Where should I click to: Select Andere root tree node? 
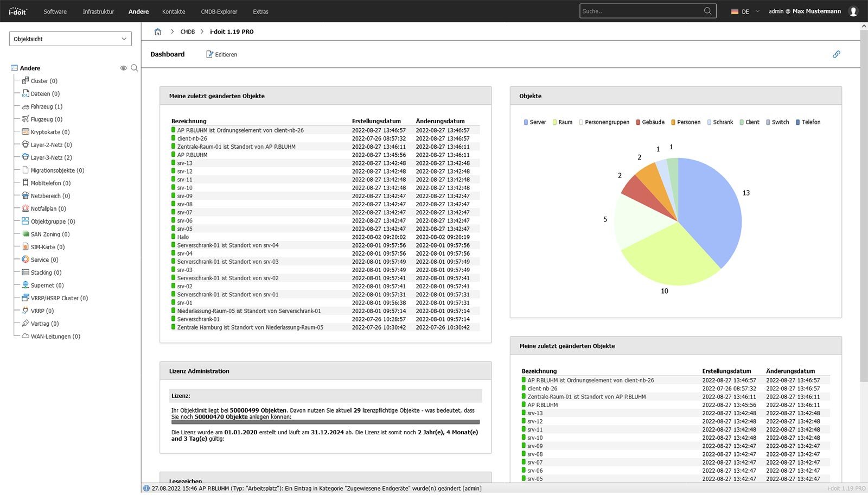(30, 68)
